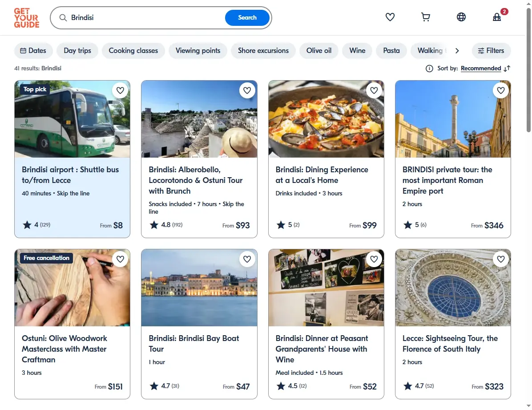This screenshot has width=532, height=410.
Task: Click the 'From $8' price text
Action: pos(111,225)
